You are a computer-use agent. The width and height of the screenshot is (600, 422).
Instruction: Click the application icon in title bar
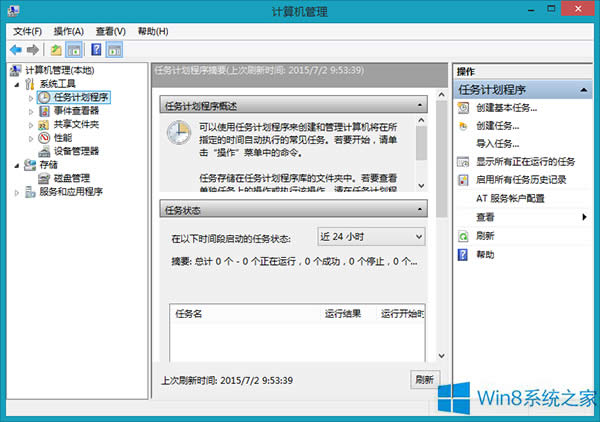[x=13, y=11]
